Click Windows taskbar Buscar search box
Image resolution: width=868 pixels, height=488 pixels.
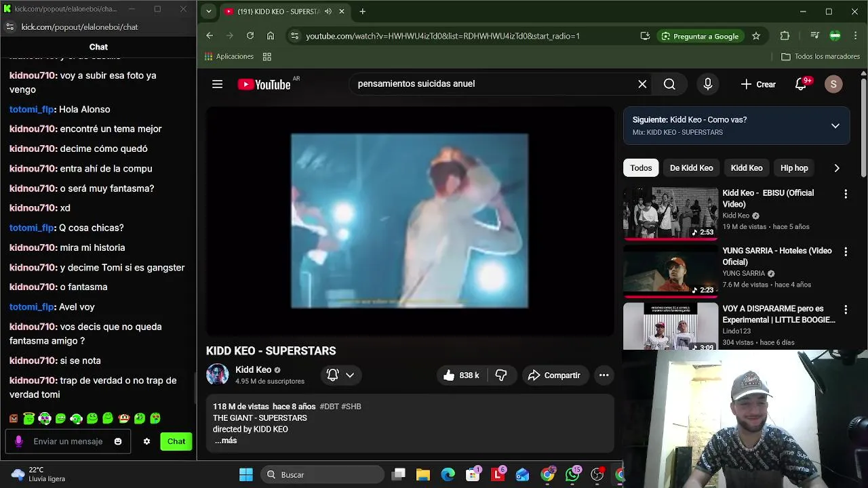pyautogui.click(x=322, y=474)
